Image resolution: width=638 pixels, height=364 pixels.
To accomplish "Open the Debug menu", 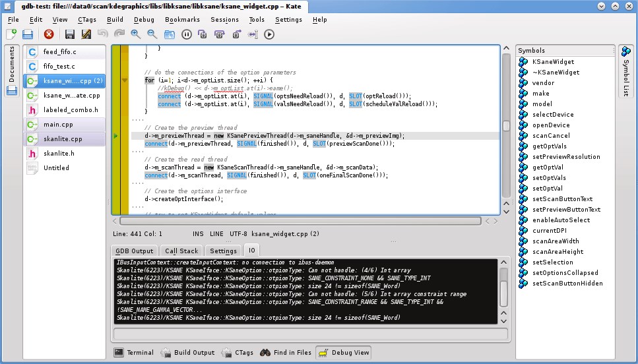I will pyautogui.click(x=144, y=20).
